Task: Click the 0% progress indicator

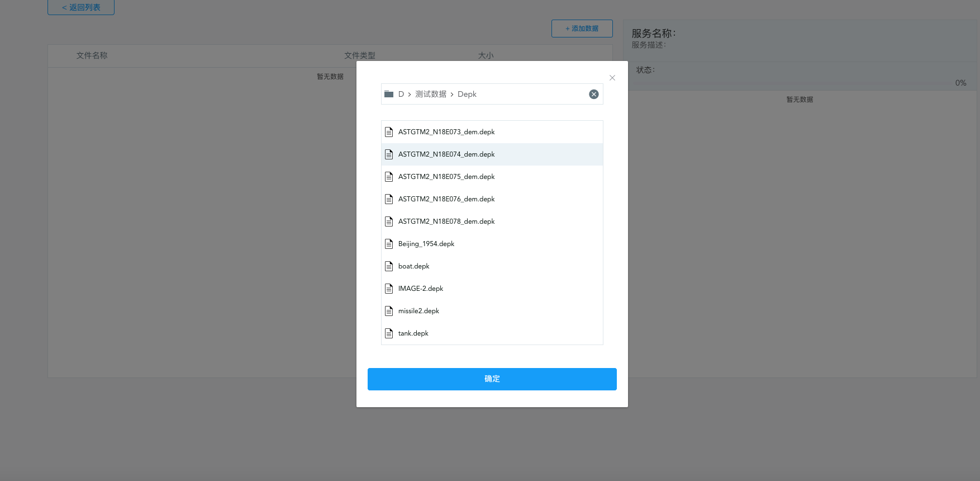Action: click(960, 83)
